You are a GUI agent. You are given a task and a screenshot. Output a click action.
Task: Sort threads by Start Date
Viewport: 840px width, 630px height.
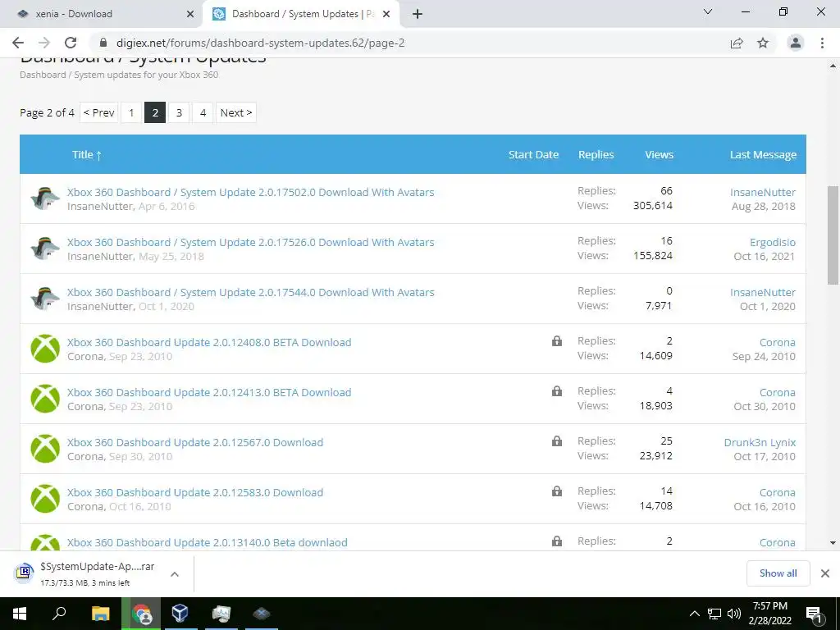tap(533, 155)
